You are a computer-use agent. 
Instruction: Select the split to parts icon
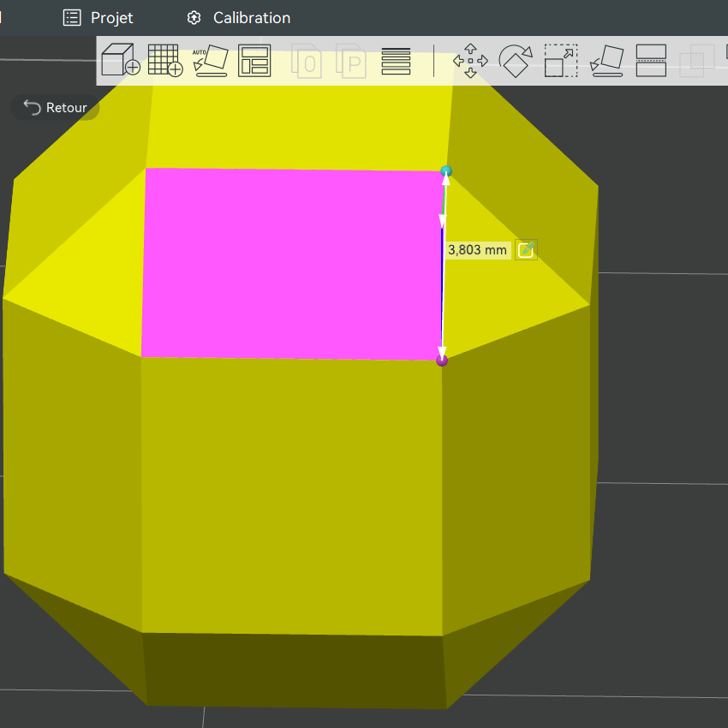(351, 61)
